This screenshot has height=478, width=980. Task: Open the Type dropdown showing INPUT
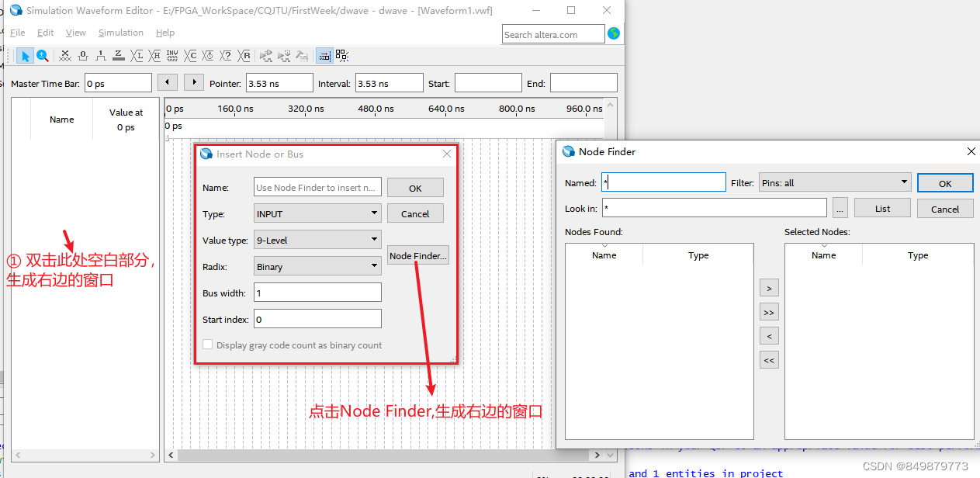(317, 213)
